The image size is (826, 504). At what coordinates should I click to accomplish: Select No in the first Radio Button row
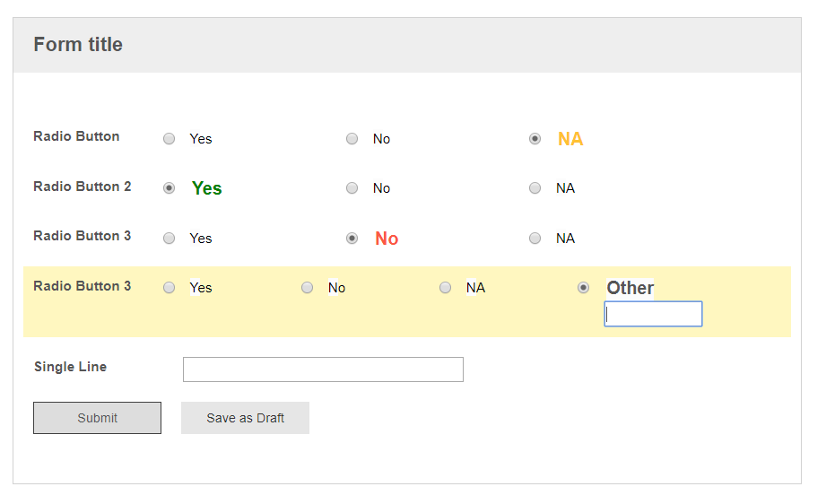(x=352, y=139)
